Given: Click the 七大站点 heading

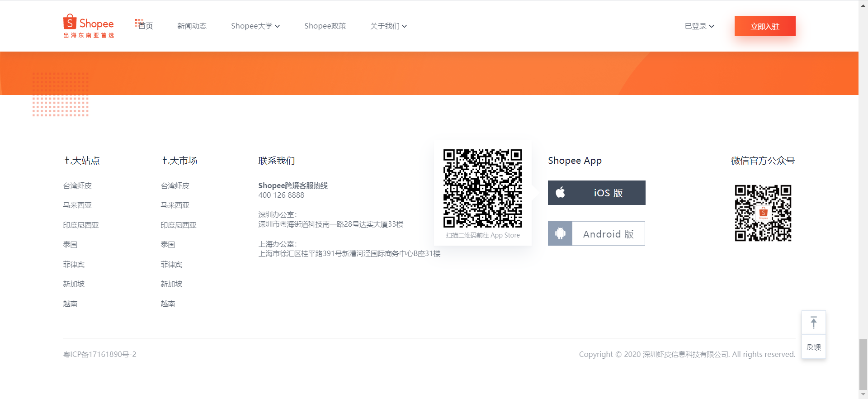Looking at the screenshot, I should (81, 161).
